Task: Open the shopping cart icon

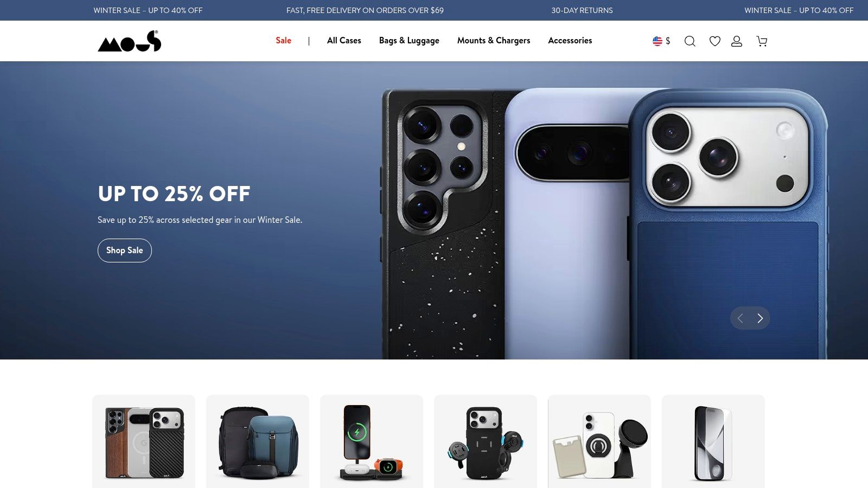Action: coord(762,41)
